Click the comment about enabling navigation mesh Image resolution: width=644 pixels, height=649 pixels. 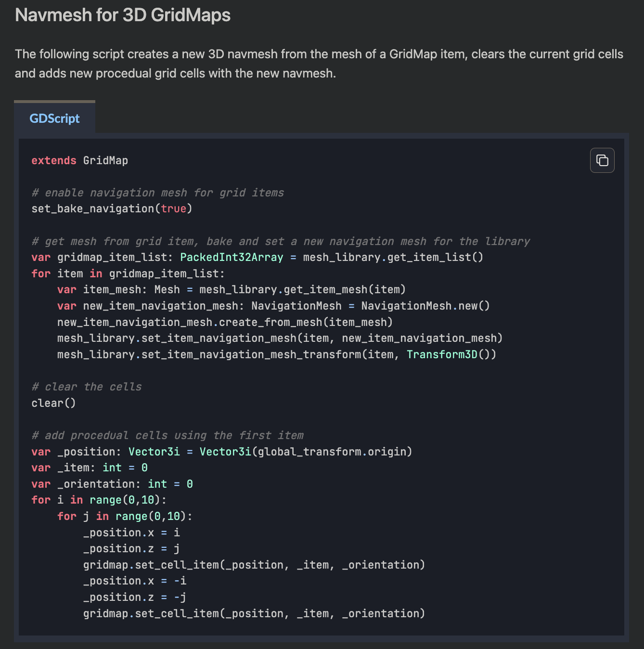(157, 193)
